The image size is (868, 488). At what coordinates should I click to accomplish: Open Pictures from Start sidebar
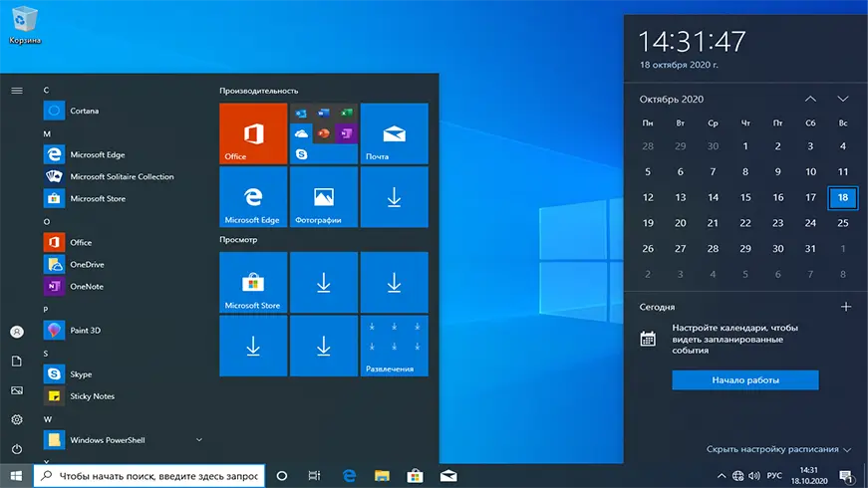(x=17, y=390)
